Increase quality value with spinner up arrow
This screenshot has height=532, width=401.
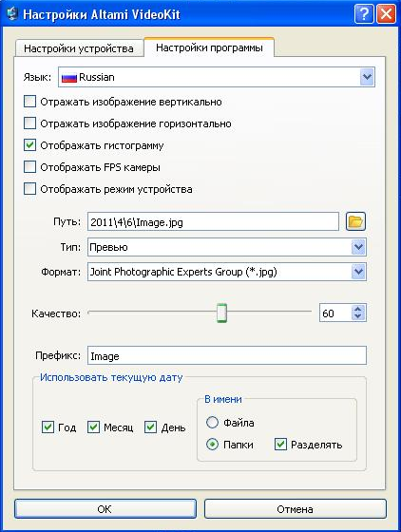[358, 309]
